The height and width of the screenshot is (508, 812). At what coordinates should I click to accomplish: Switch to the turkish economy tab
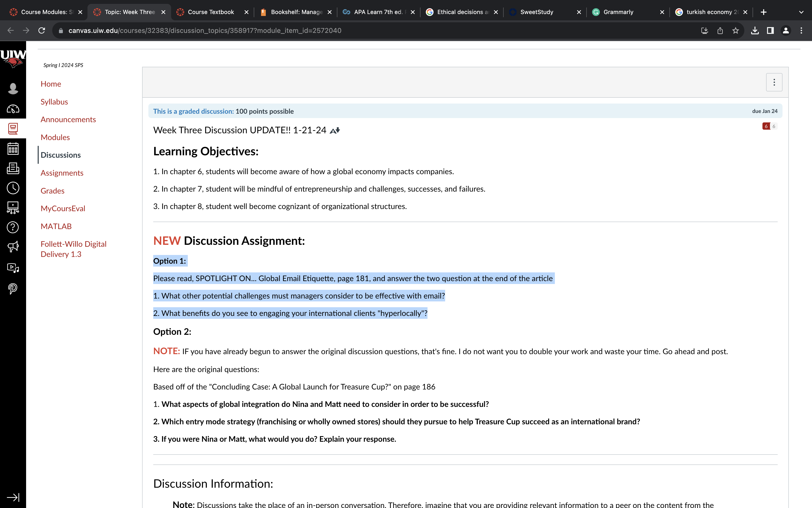coord(711,12)
